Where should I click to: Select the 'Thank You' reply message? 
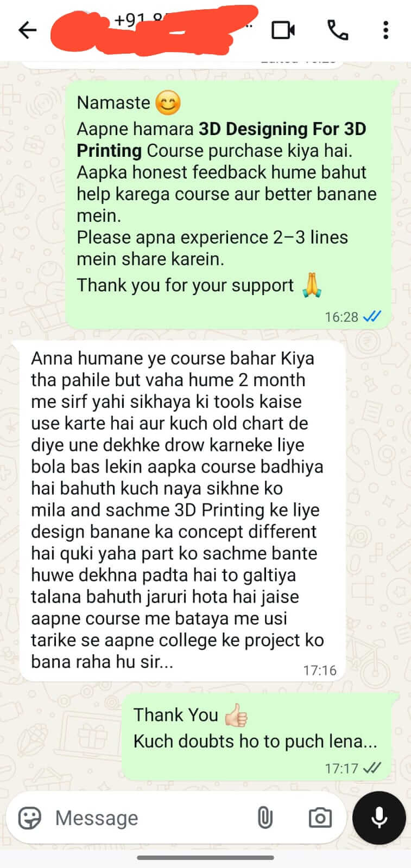(x=256, y=737)
